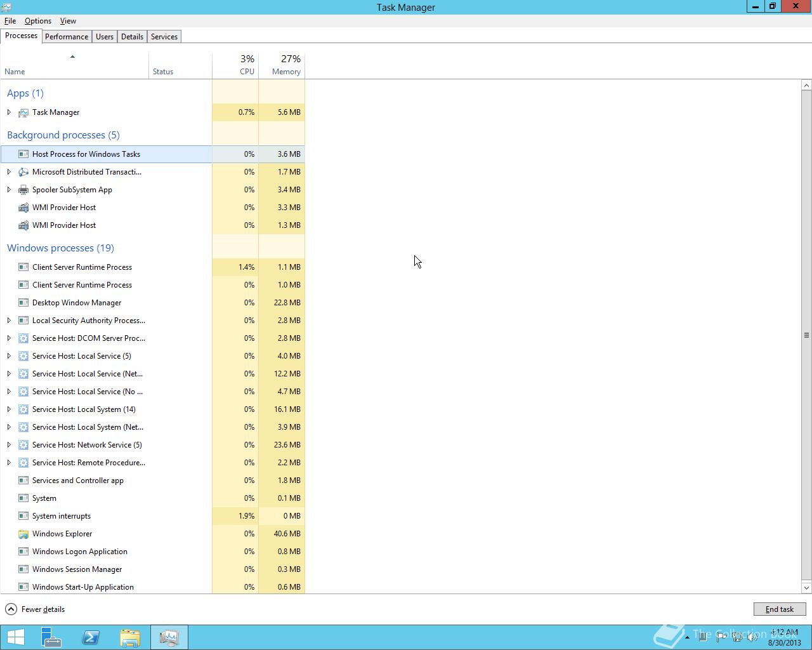Click the Task Manager app icon in the list
812x650 pixels.
pyautogui.click(x=23, y=112)
